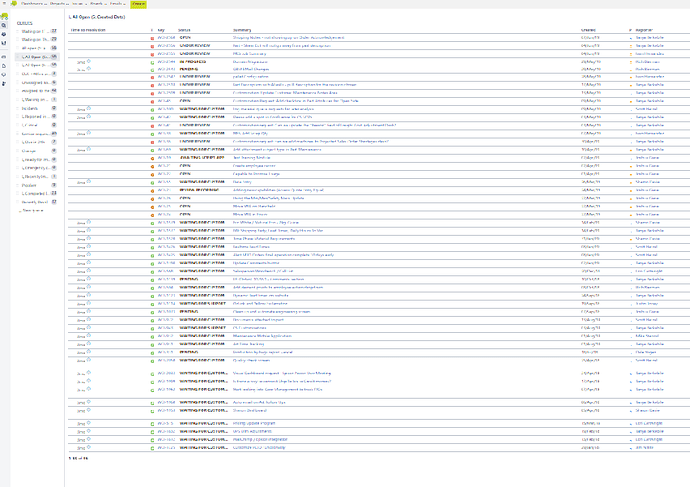Open the Sensor Dashboard issue
This screenshot has width=690, height=487.
250,410
